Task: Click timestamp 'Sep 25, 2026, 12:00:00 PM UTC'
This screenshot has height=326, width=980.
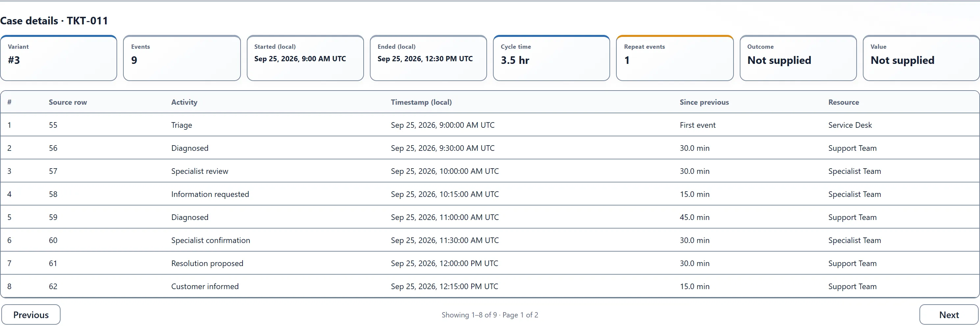Action: click(444, 263)
